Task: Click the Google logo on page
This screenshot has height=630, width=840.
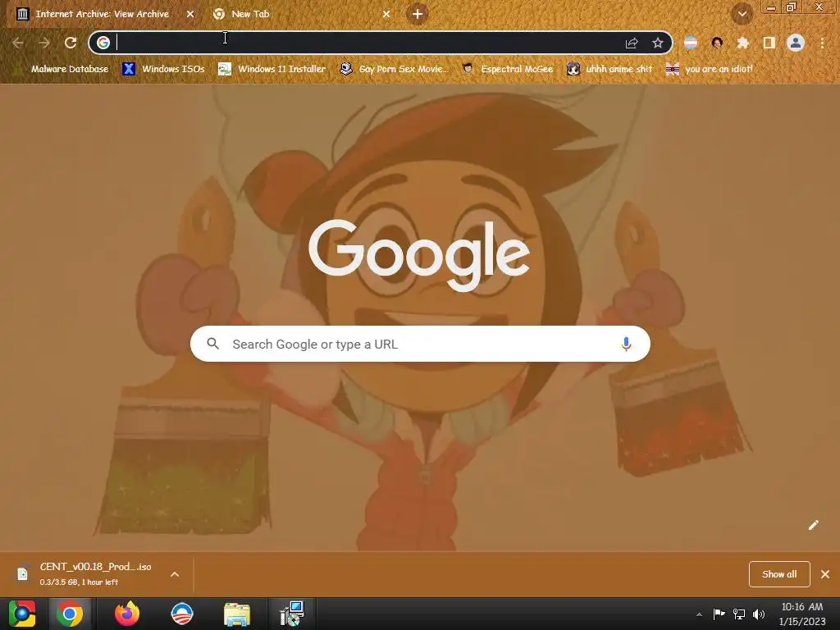Action: click(x=419, y=256)
